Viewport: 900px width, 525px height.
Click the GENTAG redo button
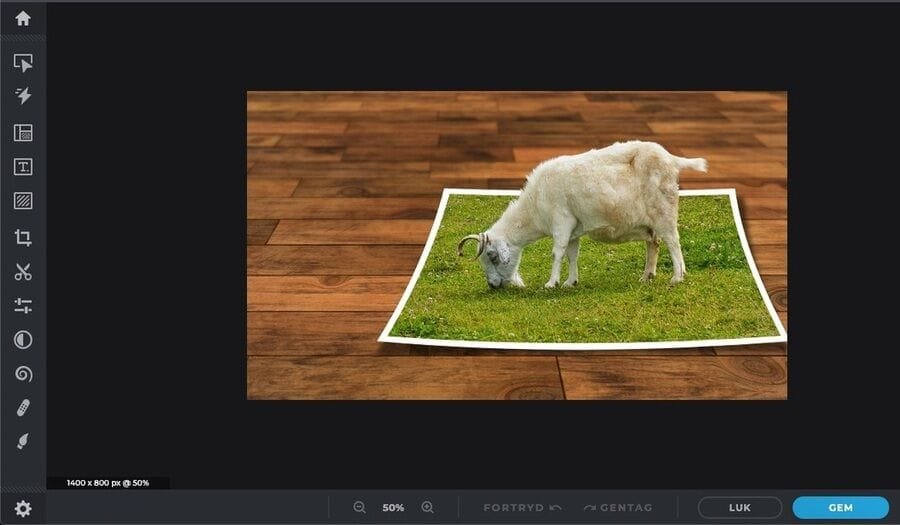(618, 508)
